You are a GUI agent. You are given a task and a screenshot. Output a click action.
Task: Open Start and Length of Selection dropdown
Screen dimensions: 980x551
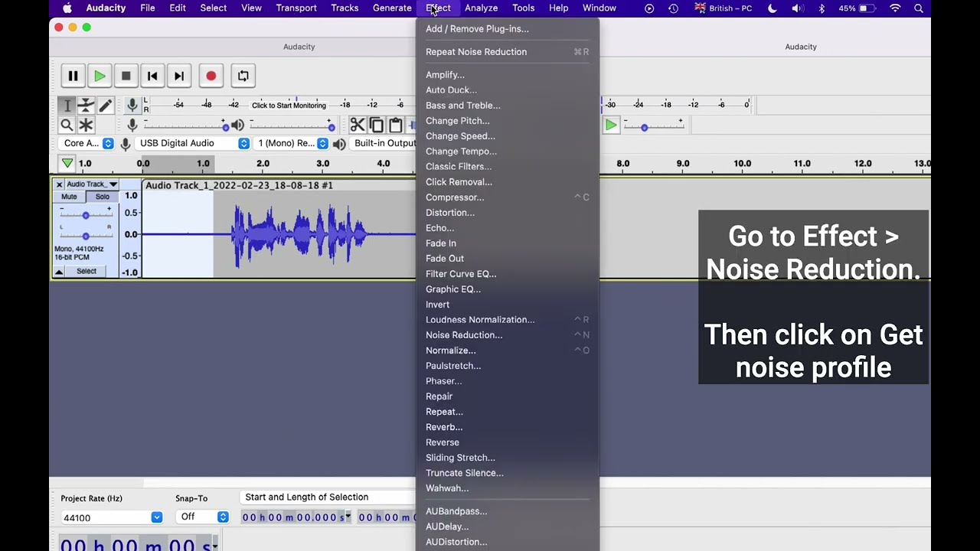point(327,497)
